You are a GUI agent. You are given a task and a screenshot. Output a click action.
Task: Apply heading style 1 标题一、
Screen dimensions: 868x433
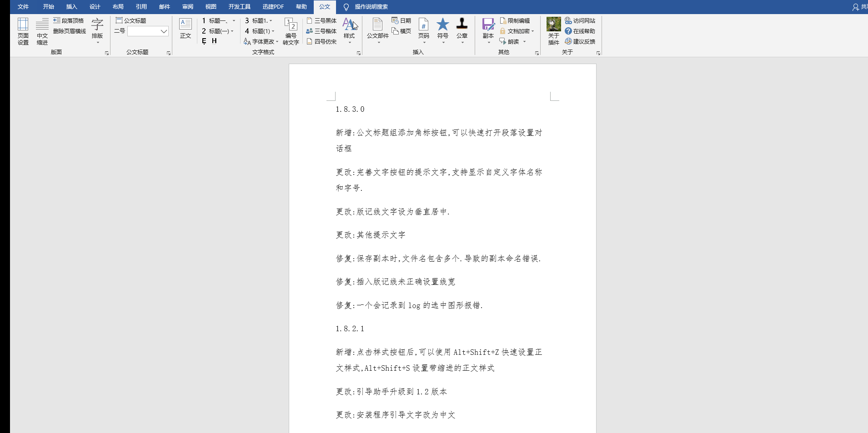pyautogui.click(x=215, y=20)
